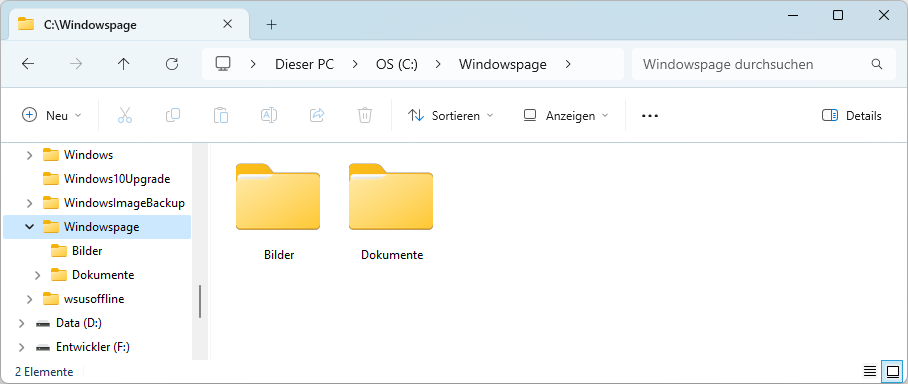908x384 pixels.
Task: Switch to details list view icon in status bar
Action: click(870, 371)
